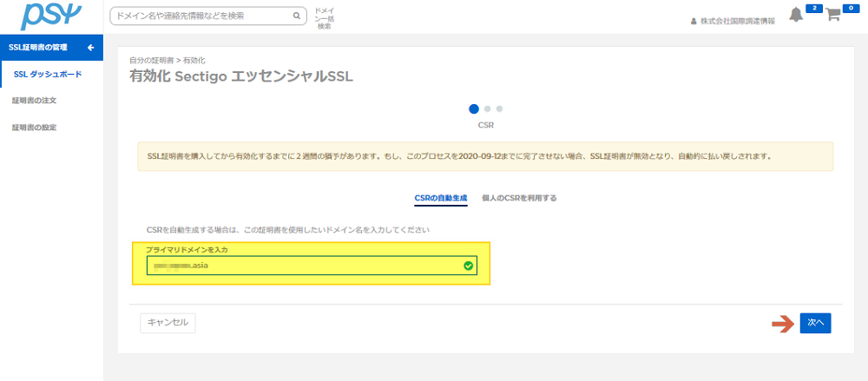Click the 自分の証明書 breadcrumb link
This screenshot has width=868, height=381.
(x=151, y=60)
